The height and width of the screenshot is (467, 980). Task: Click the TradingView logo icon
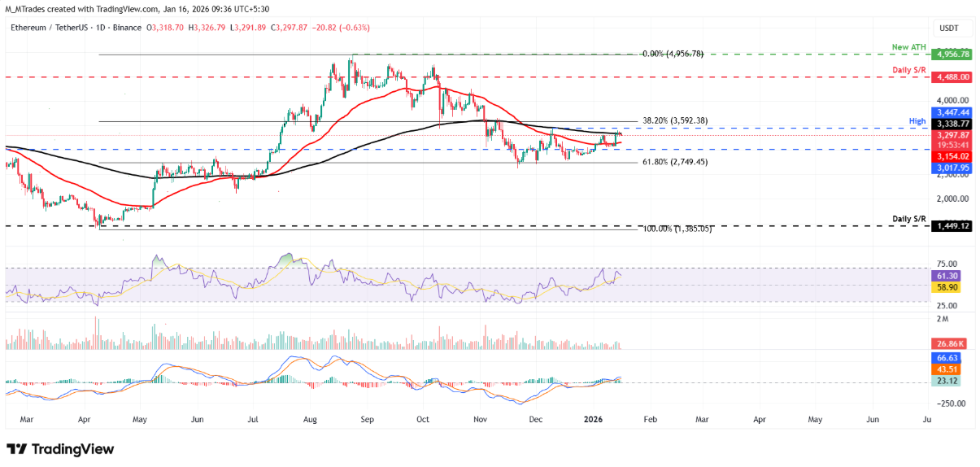[x=16, y=449]
